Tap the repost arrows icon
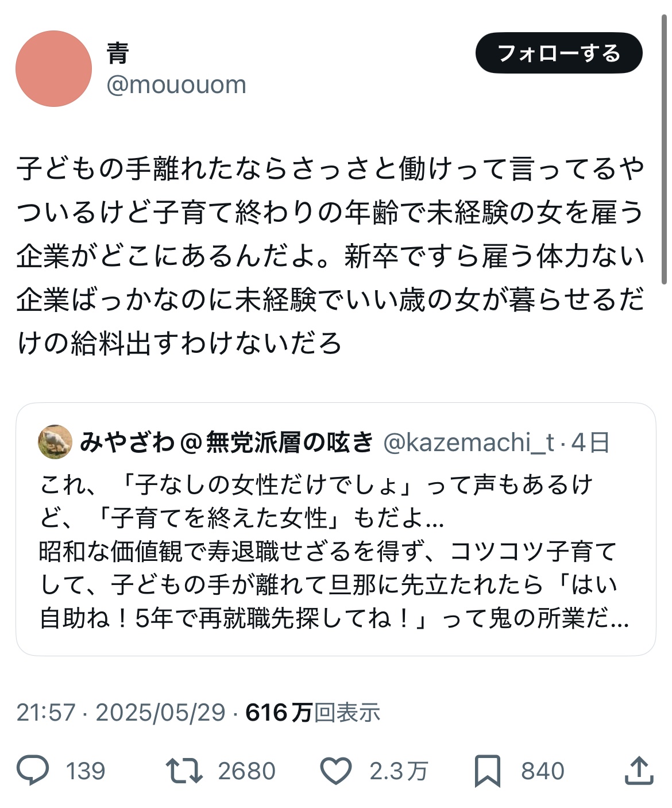This screenshot has width=672, height=808. coord(184,771)
